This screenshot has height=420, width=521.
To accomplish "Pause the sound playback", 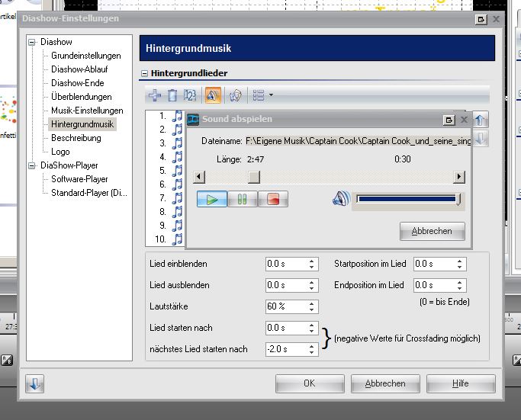I will [x=243, y=199].
